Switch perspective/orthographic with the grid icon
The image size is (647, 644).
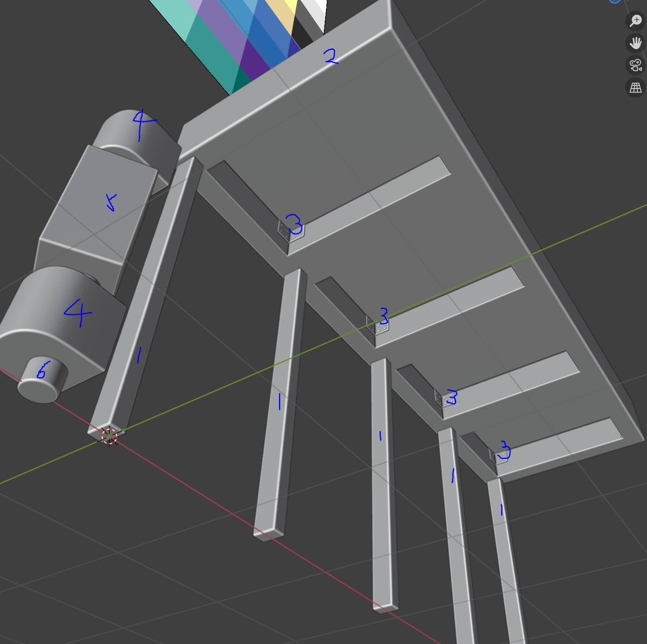click(635, 87)
